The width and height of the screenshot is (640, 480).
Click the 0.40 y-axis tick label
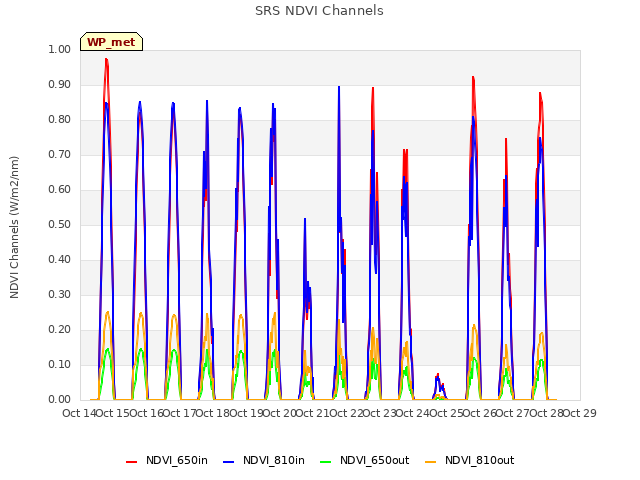pos(60,260)
